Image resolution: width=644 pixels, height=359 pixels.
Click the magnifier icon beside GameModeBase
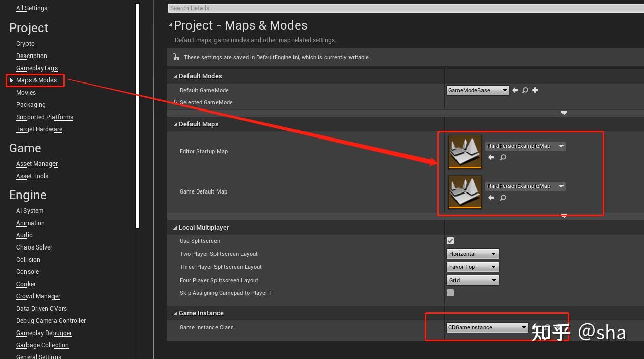click(x=526, y=90)
